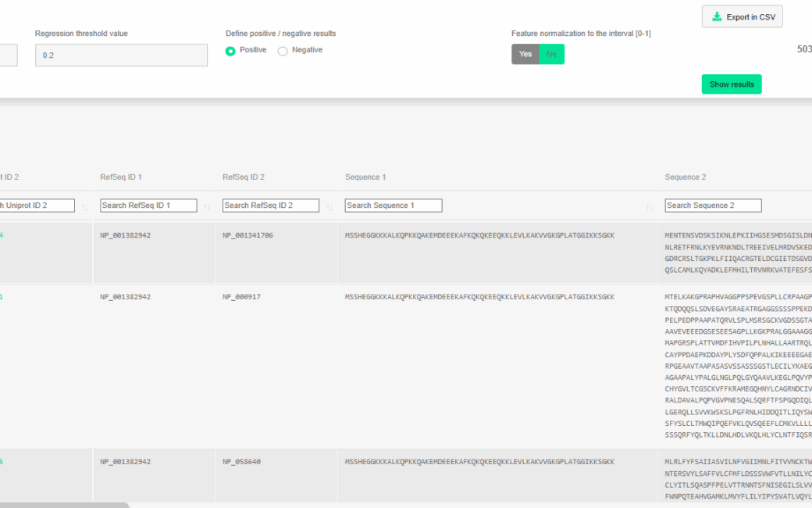Select the Negative radio button
812x508 pixels.
(x=283, y=51)
